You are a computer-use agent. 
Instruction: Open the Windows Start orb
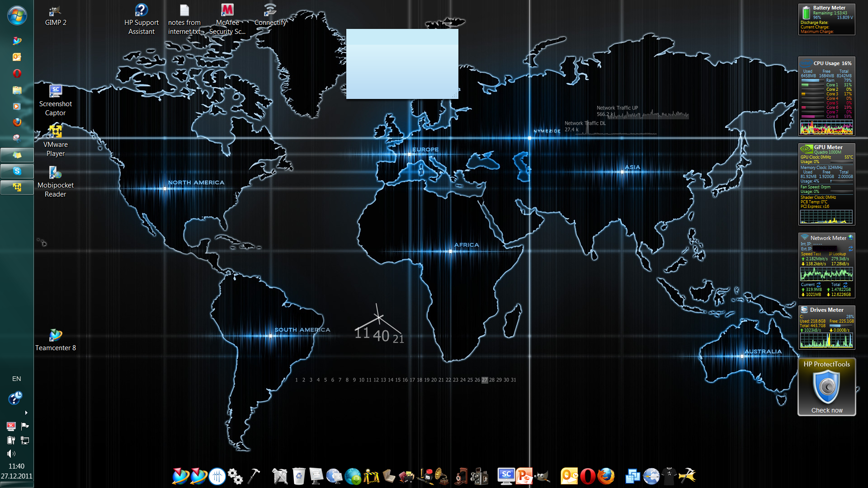click(17, 15)
